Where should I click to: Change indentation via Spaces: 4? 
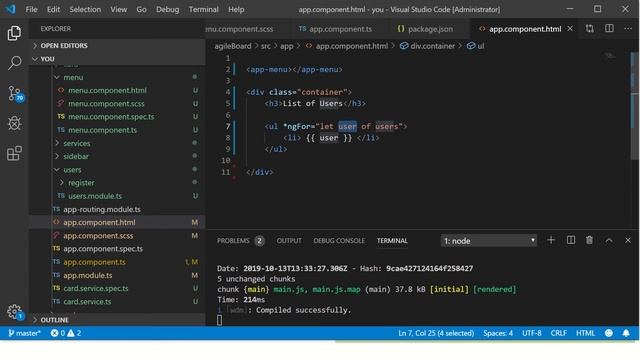pos(498,333)
